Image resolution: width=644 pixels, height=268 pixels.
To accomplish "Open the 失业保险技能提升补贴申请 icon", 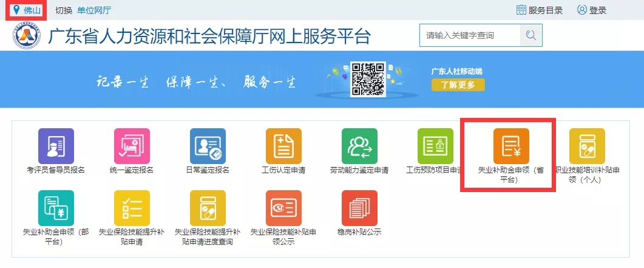I will pyautogui.click(x=132, y=208).
